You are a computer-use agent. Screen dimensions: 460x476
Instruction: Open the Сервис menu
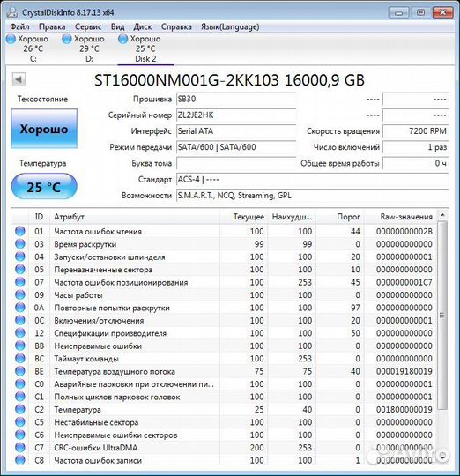pos(88,26)
